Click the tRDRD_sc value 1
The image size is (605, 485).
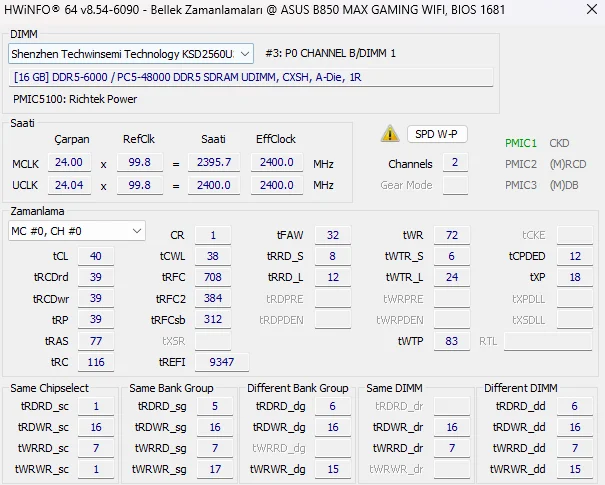pyautogui.click(x=96, y=406)
